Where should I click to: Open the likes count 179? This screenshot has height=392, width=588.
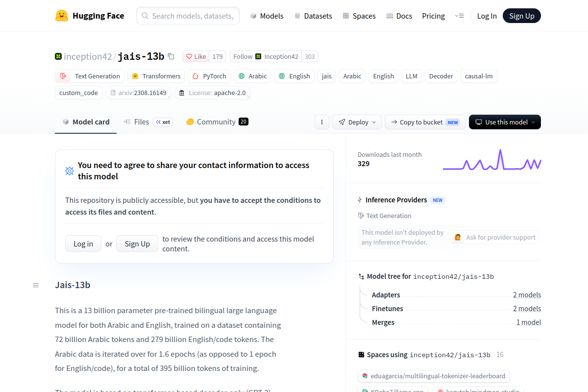coord(218,56)
